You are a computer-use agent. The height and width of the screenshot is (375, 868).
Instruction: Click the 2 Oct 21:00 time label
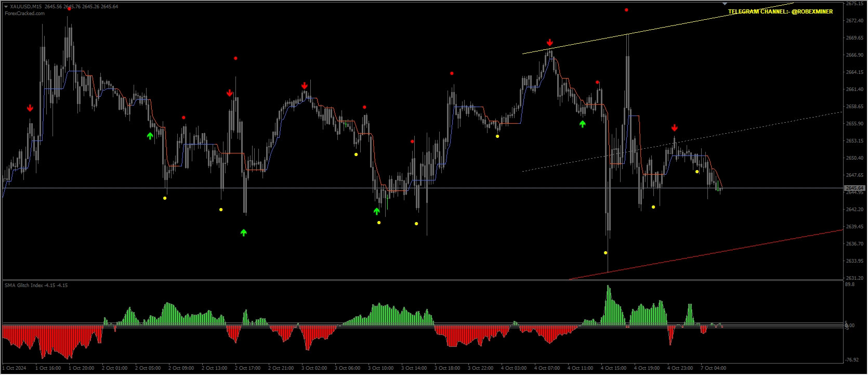pyautogui.click(x=281, y=368)
